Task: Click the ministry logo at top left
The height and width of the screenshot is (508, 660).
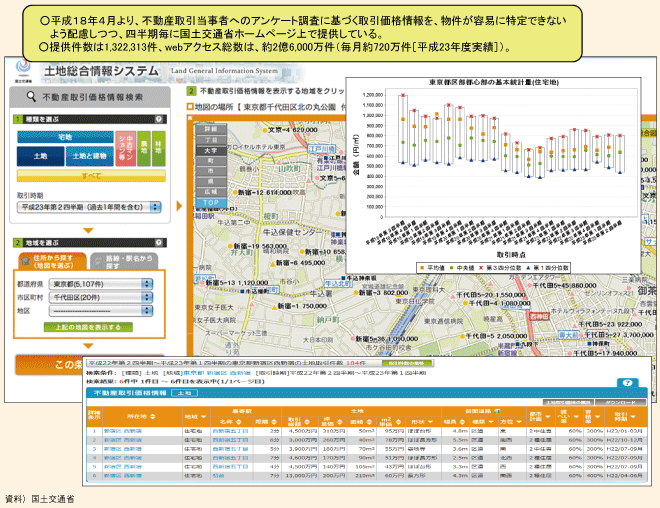Action: pos(23,70)
